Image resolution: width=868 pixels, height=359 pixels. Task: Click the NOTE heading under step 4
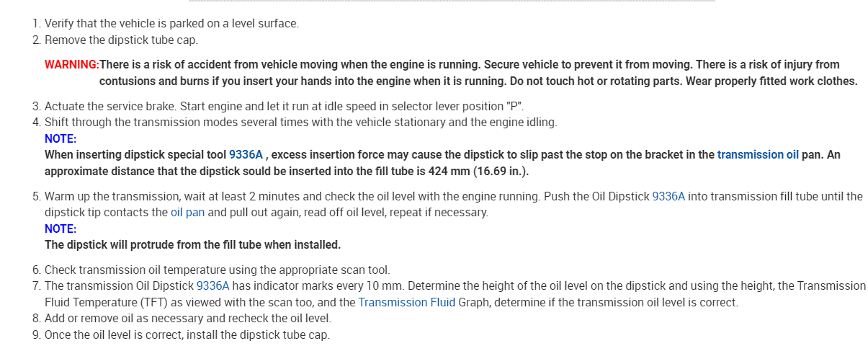(x=61, y=138)
